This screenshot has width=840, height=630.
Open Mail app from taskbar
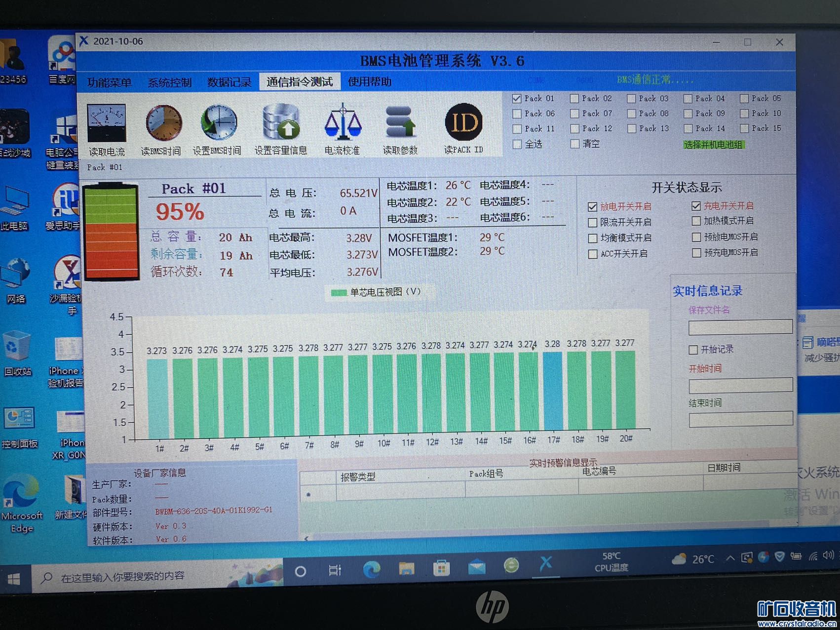click(x=477, y=567)
